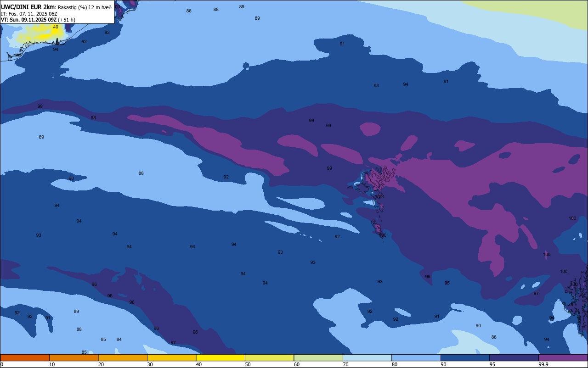This screenshot has width=588, height=368.
Task: Pick the 95–99.9 dark indigo legend swatch
Action: [514, 357]
